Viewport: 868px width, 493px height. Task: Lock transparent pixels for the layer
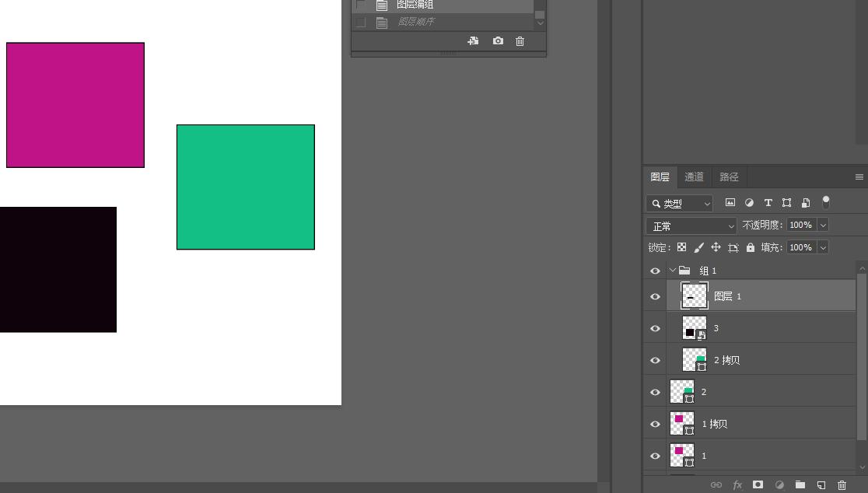pyautogui.click(x=681, y=247)
